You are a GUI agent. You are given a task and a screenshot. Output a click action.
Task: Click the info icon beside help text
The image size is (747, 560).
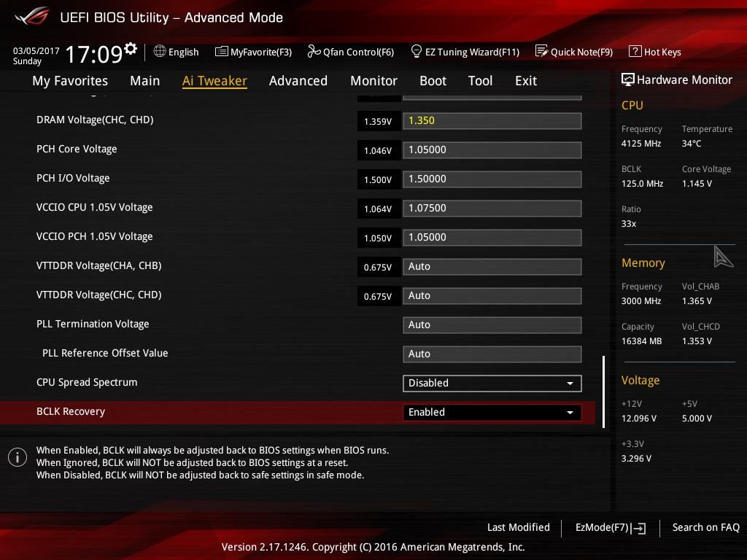18,458
